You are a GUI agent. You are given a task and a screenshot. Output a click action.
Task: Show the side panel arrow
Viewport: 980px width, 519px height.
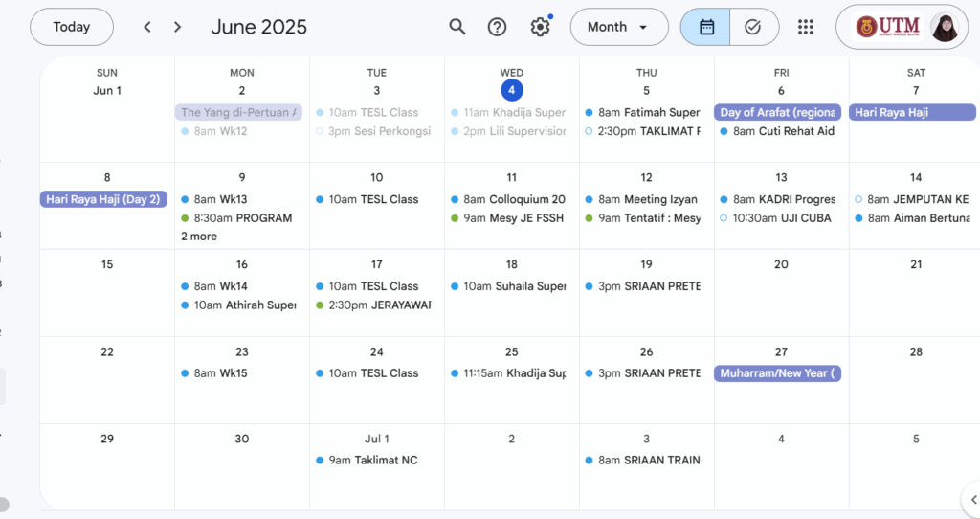coord(969,497)
